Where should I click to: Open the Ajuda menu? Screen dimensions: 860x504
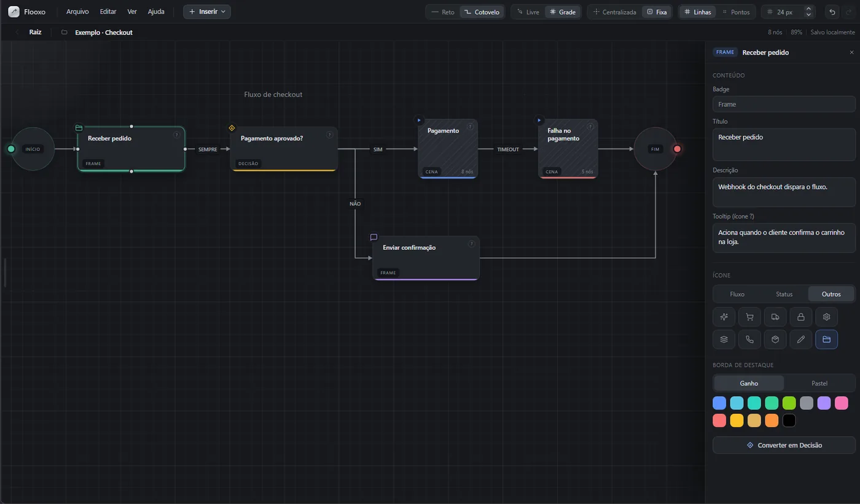pyautogui.click(x=156, y=12)
